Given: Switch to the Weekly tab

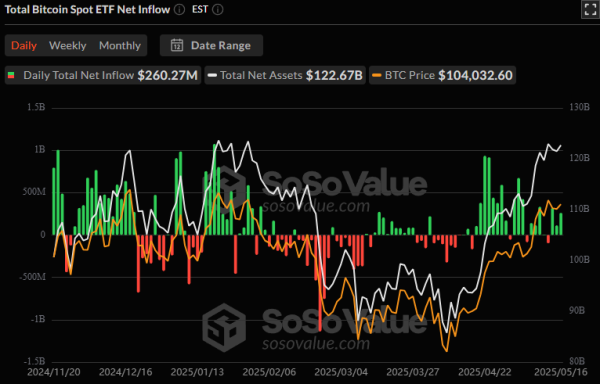Looking at the screenshot, I should pos(67,46).
